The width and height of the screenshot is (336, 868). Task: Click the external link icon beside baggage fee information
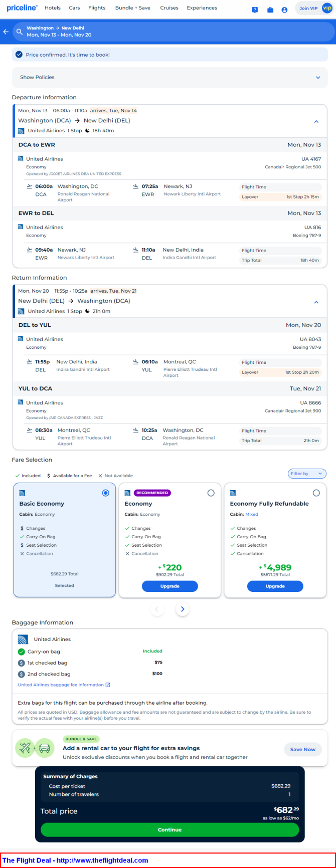108,685
